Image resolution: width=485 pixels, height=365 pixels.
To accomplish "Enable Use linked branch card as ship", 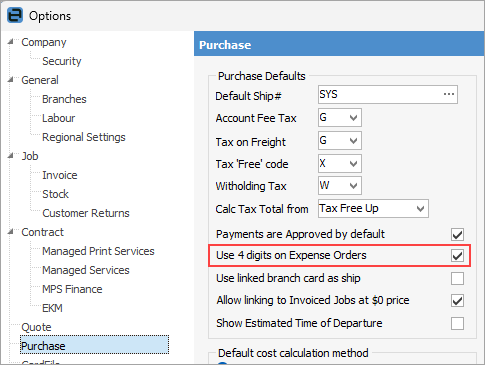I will (x=457, y=278).
